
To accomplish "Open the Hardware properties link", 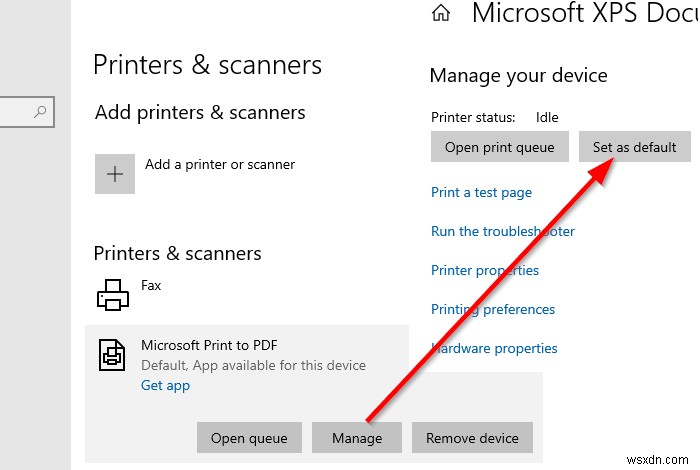I will point(494,348).
